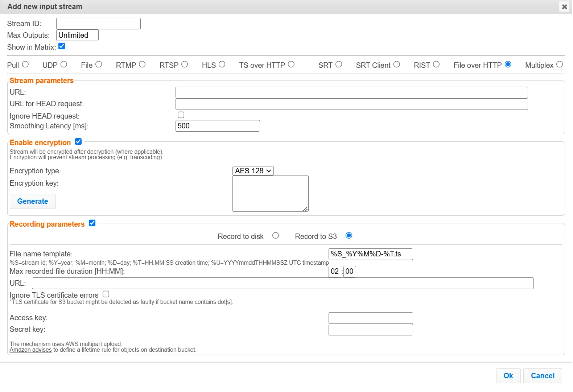Click the Secret key field
This screenshot has width=573, height=392.
[x=371, y=330]
